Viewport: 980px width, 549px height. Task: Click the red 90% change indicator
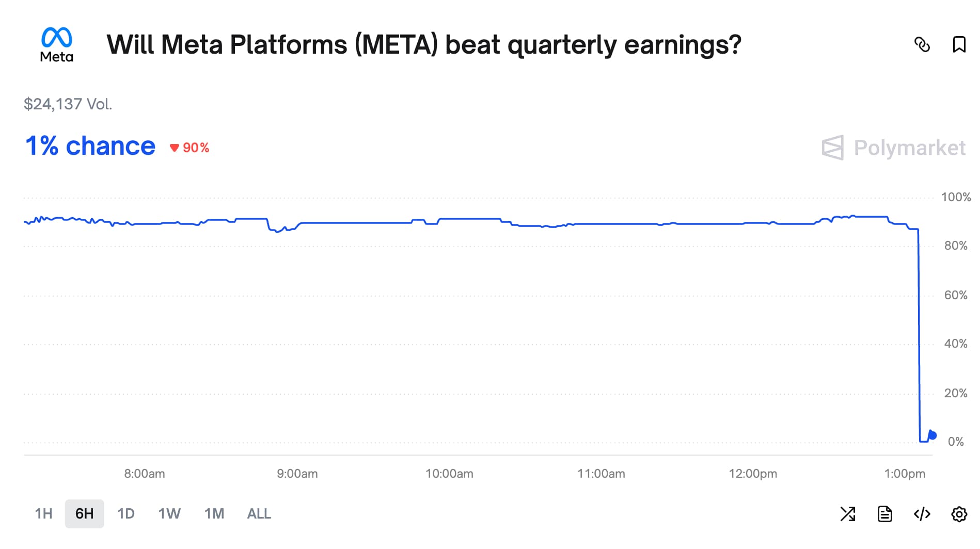click(x=189, y=148)
